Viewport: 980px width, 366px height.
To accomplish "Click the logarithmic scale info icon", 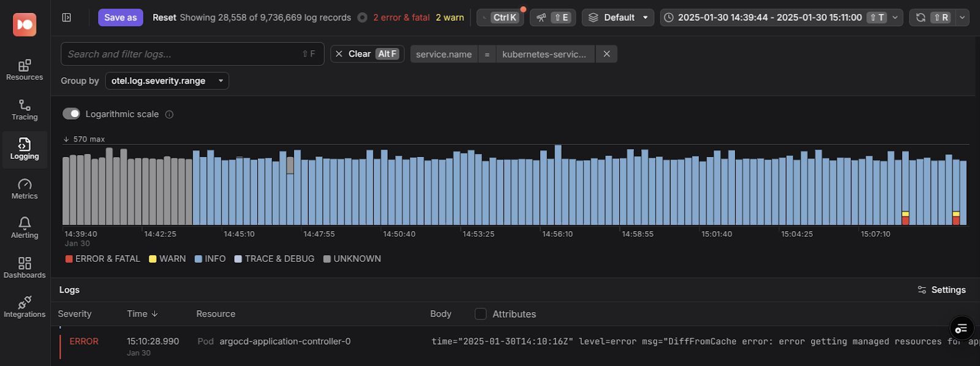I will point(170,115).
